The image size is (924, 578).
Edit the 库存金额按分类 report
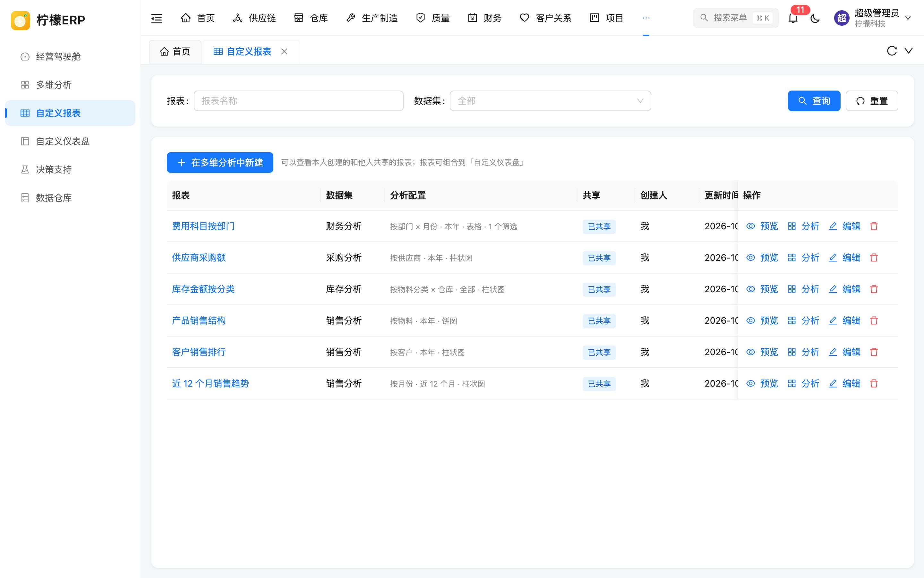pyautogui.click(x=844, y=289)
